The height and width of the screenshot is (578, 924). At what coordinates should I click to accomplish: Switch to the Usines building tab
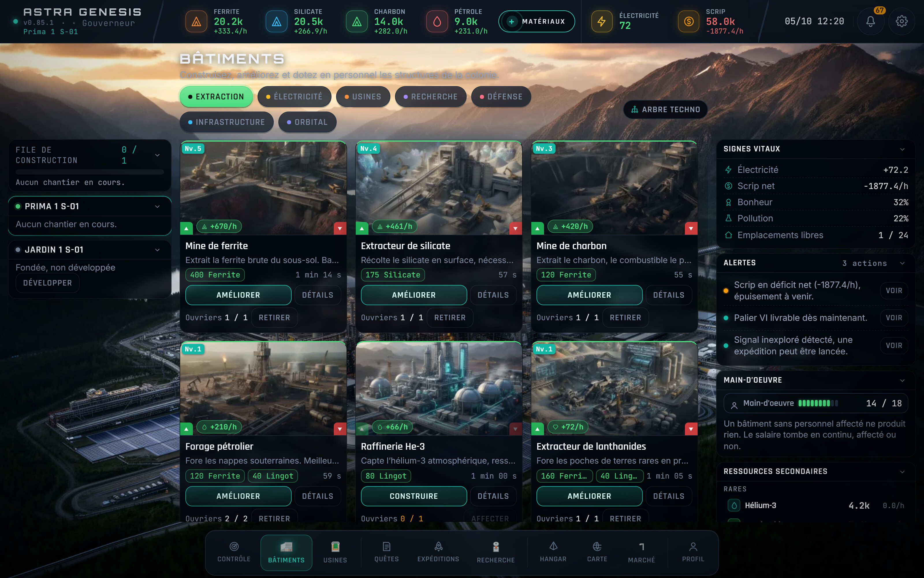point(363,97)
